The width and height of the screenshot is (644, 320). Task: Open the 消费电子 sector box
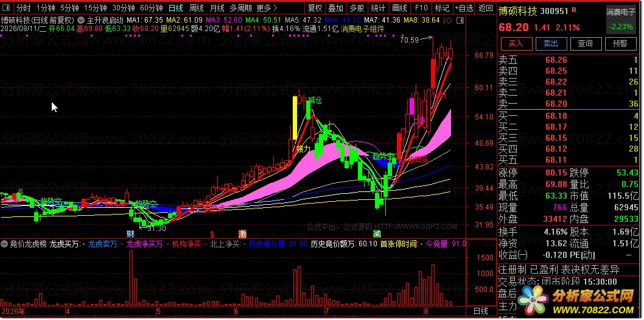pos(620,20)
